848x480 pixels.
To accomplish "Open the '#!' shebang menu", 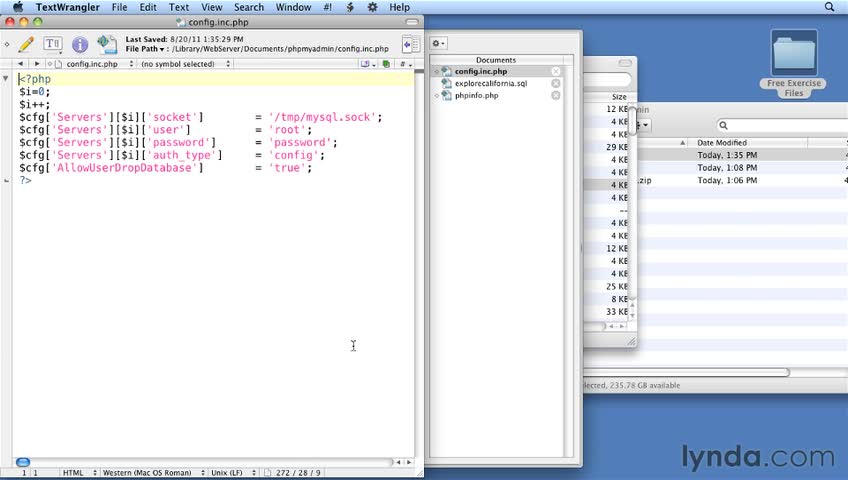I will pos(328,7).
